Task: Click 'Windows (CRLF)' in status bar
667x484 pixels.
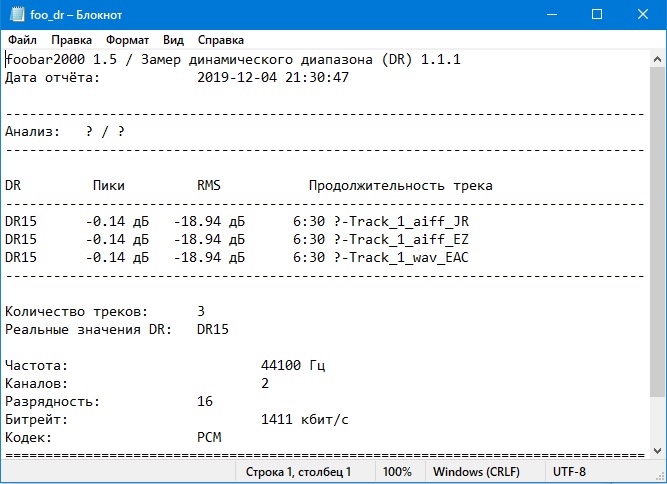Action: click(x=476, y=472)
